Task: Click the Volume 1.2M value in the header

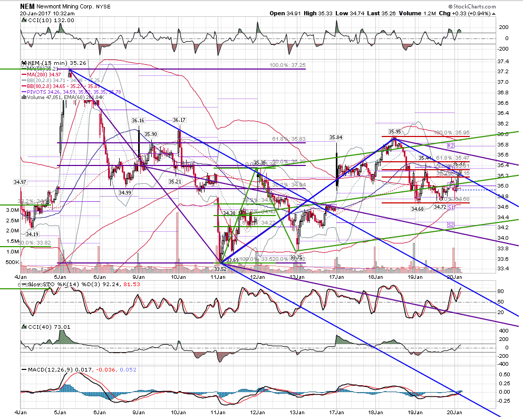Action: [x=417, y=14]
